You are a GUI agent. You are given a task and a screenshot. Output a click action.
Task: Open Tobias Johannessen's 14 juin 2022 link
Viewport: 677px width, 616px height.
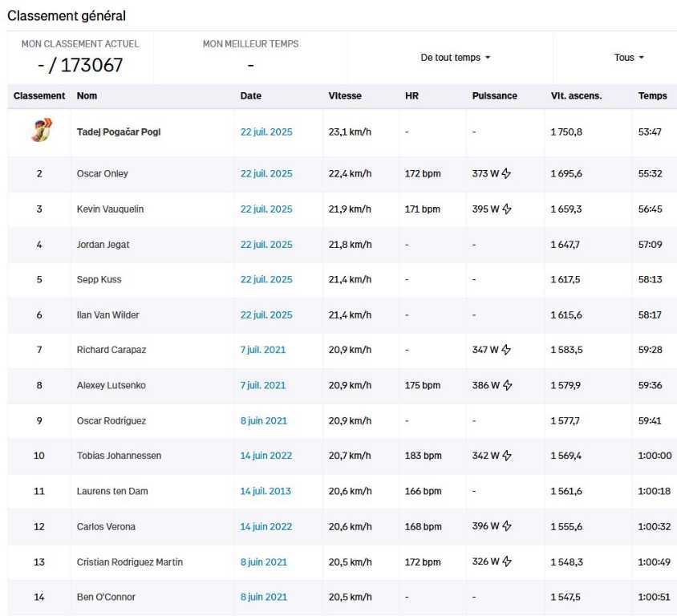click(x=266, y=456)
